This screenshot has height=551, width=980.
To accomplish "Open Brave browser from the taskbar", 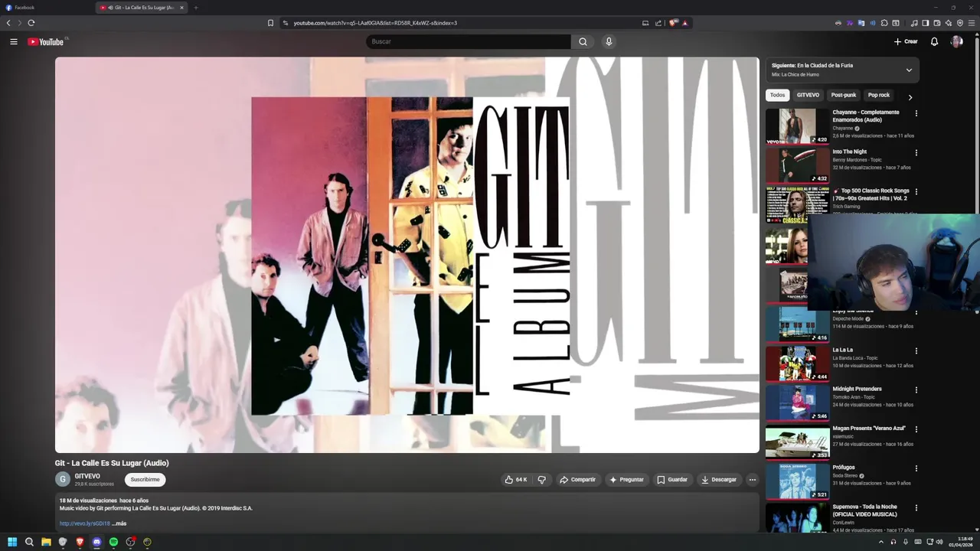I will point(80,542).
